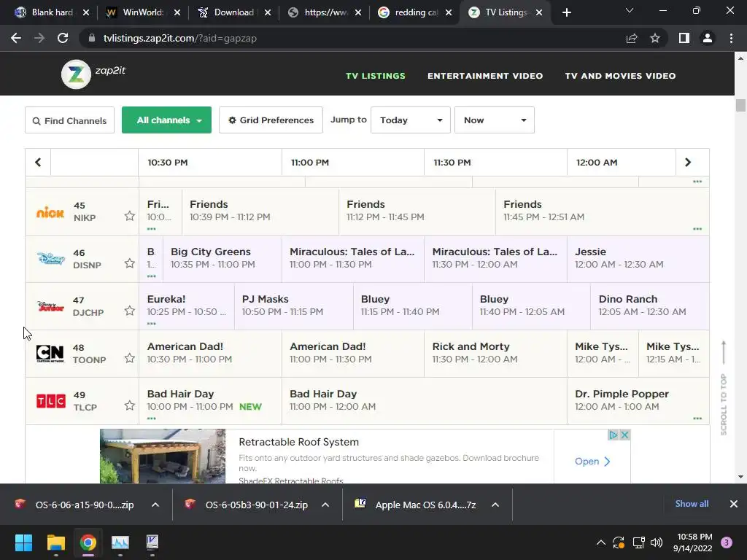The width and height of the screenshot is (747, 560).
Task: Open the TV LISTINGS nav item
Action: coord(376,76)
